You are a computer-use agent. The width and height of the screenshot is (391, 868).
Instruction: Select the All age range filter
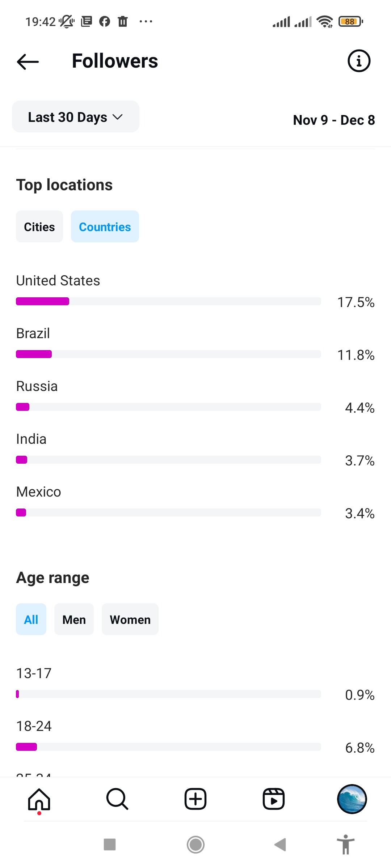31,620
